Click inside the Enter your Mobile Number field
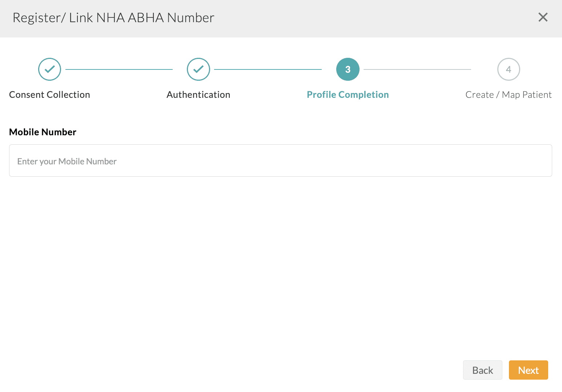 click(281, 160)
